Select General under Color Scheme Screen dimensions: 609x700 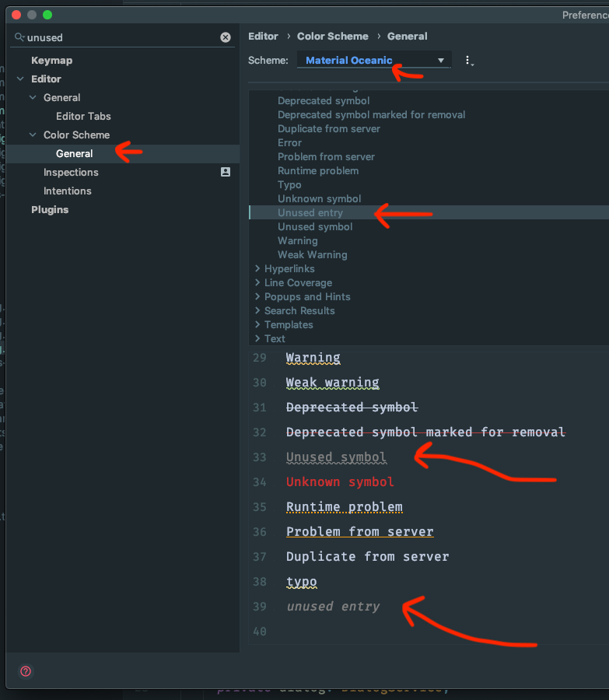[75, 153]
